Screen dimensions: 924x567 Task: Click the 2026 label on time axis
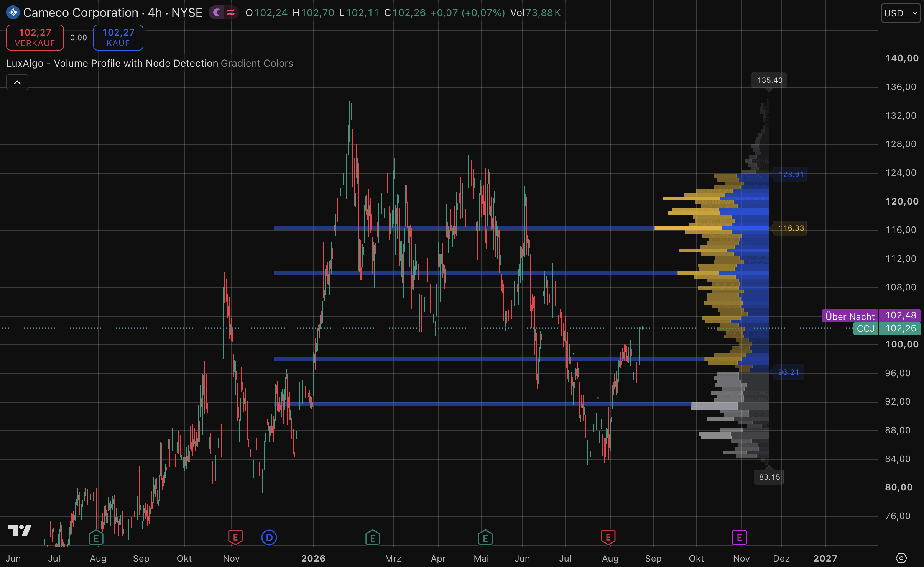pyautogui.click(x=313, y=558)
